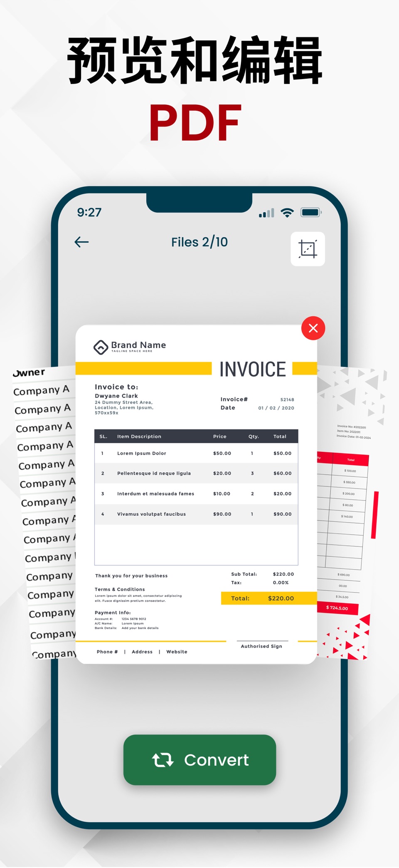Tap the Phone # footer label
This screenshot has width=399, height=868.
(107, 652)
